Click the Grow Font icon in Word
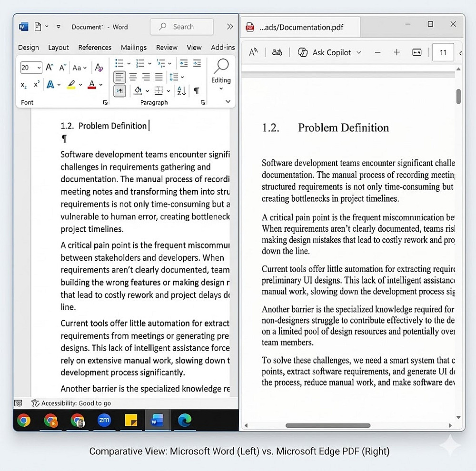476x471 pixels. pyautogui.click(x=50, y=67)
